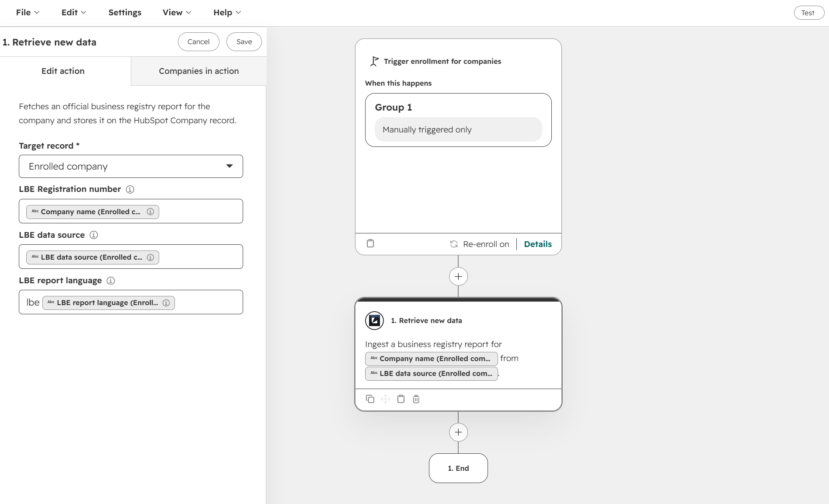Click the move icon on Retrieve new data card
Image resolution: width=829 pixels, height=504 pixels.
(x=385, y=399)
